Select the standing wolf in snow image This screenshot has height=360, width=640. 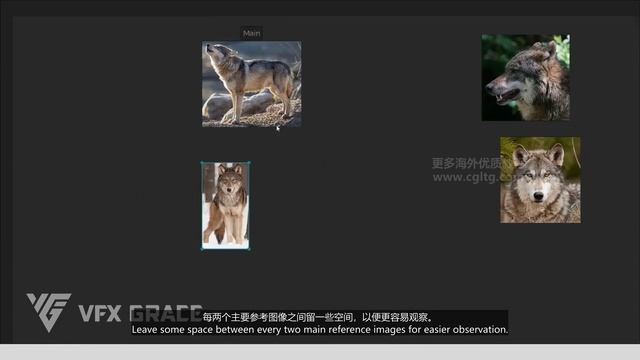click(x=226, y=205)
